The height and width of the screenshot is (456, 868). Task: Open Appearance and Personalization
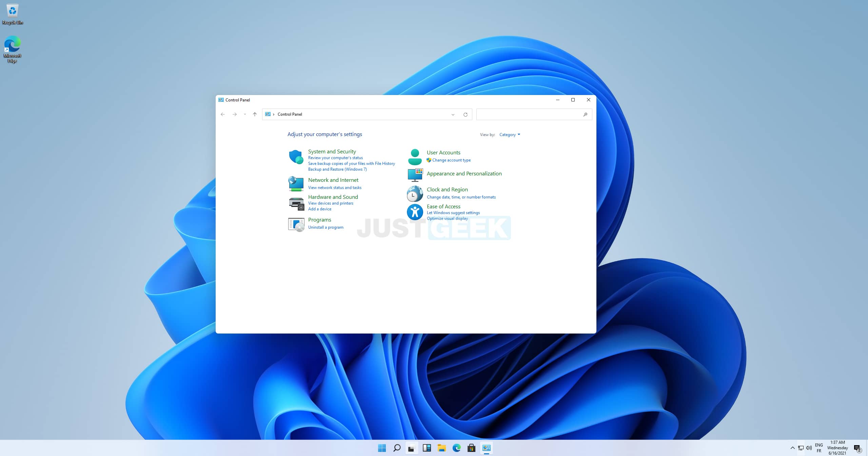pyautogui.click(x=464, y=173)
